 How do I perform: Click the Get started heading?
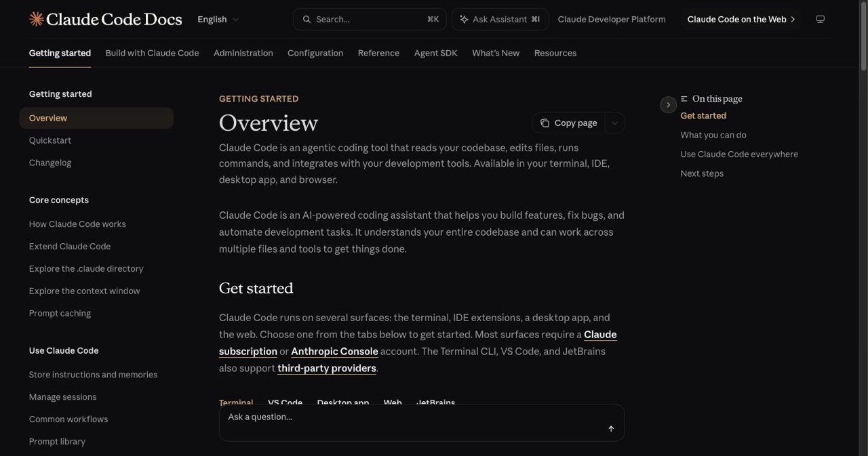(256, 288)
